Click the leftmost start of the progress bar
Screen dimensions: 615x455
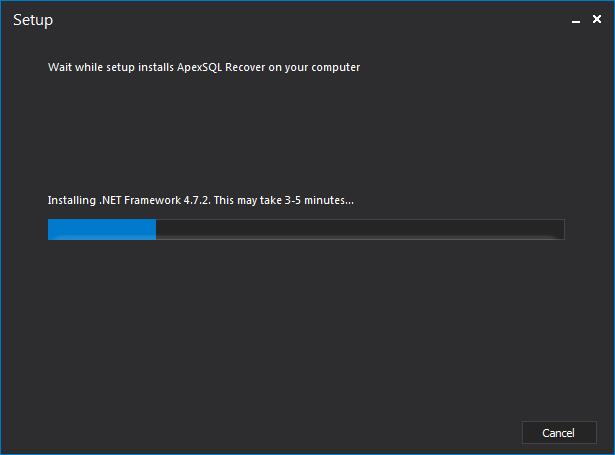point(51,230)
